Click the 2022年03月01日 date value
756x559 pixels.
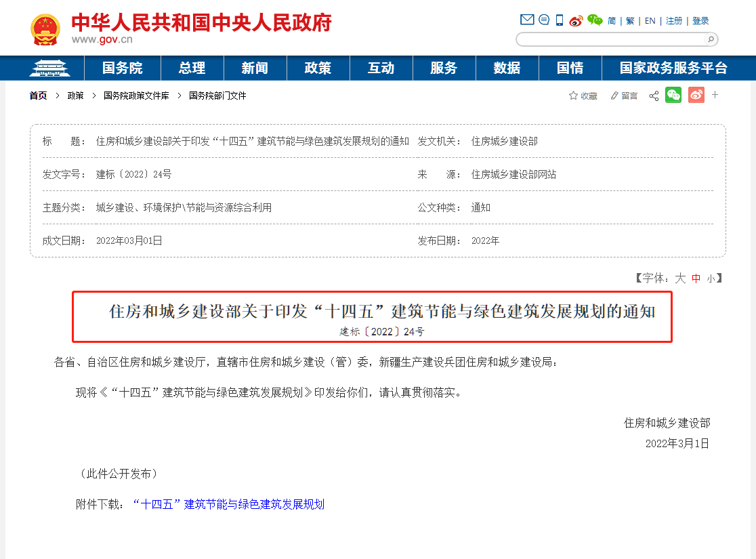[x=129, y=241]
